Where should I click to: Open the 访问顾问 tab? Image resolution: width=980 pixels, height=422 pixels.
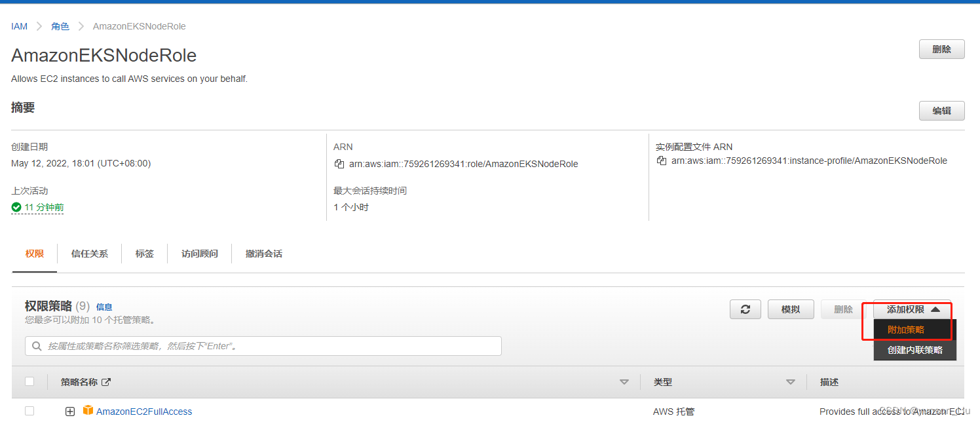pyautogui.click(x=200, y=254)
